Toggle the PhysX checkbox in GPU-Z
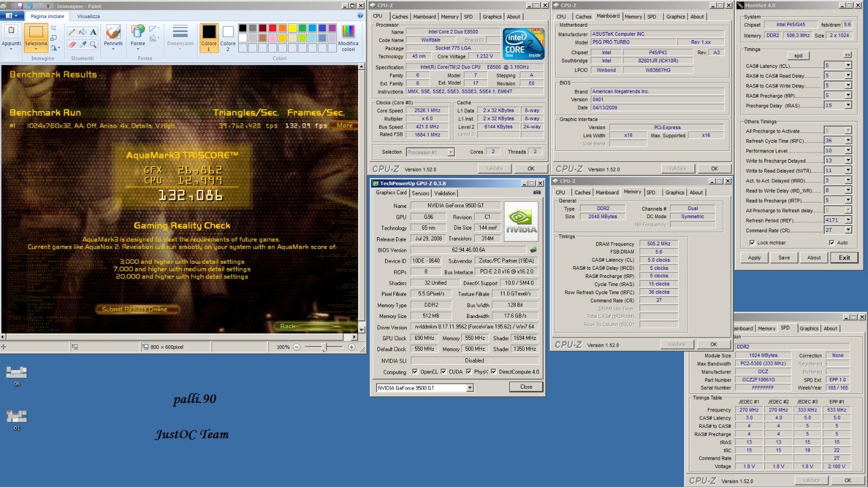The height and width of the screenshot is (488, 868). [x=469, y=372]
